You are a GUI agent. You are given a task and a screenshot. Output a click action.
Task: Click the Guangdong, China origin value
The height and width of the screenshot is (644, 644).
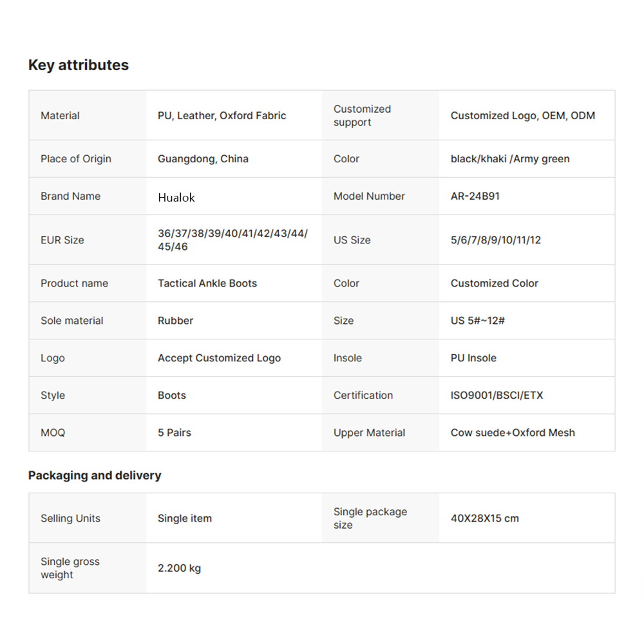point(203,159)
